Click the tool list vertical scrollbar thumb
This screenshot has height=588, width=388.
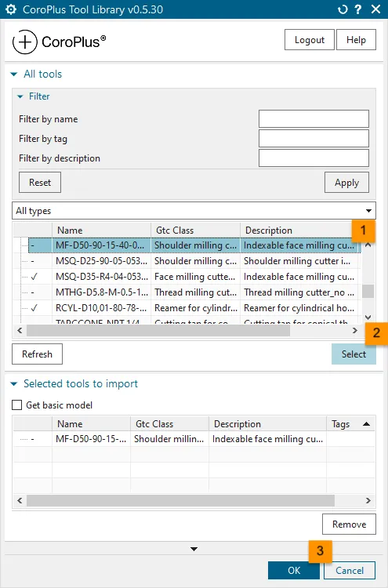click(368, 291)
